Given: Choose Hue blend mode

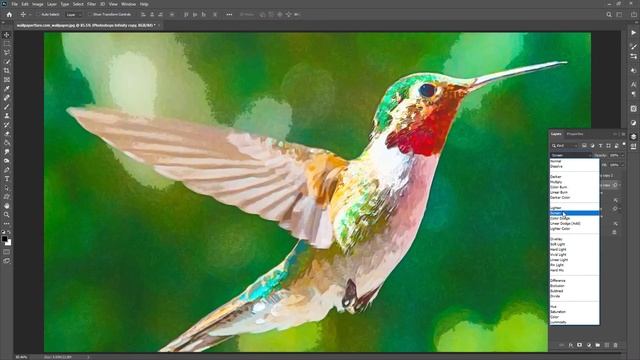Looking at the screenshot, I should point(574,307).
